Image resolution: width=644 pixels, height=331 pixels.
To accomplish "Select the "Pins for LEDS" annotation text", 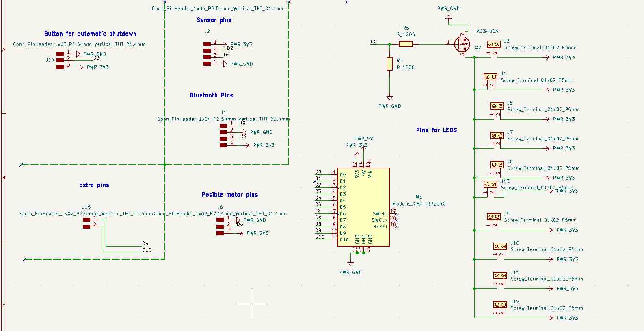I will click(x=437, y=130).
